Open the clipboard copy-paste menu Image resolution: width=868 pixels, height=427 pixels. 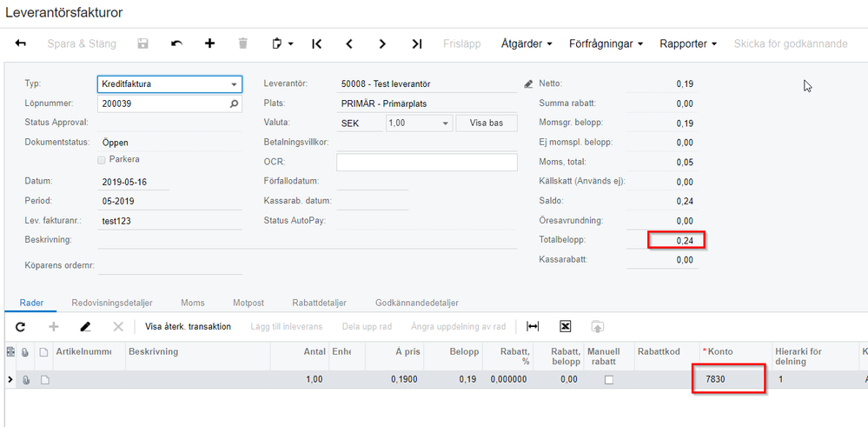[283, 43]
